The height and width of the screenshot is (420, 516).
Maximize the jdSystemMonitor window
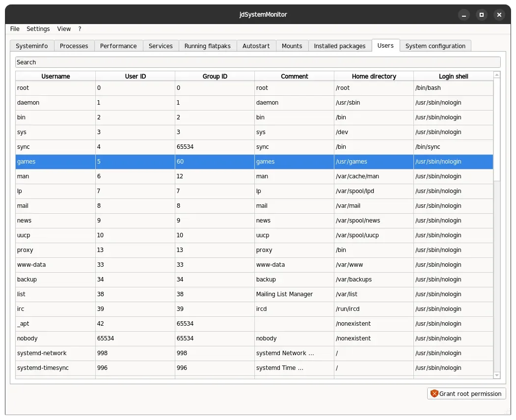coord(482,15)
